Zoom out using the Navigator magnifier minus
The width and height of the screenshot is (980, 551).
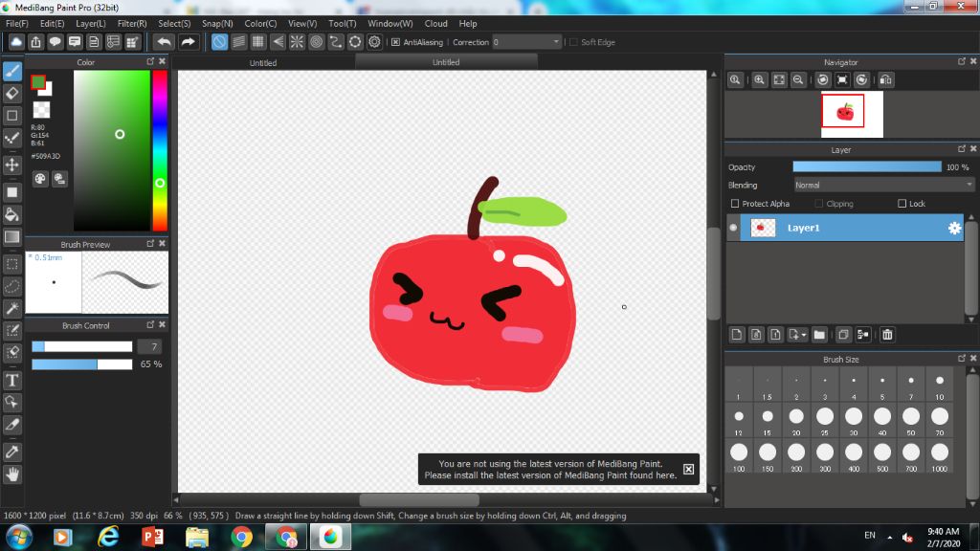pyautogui.click(x=798, y=80)
